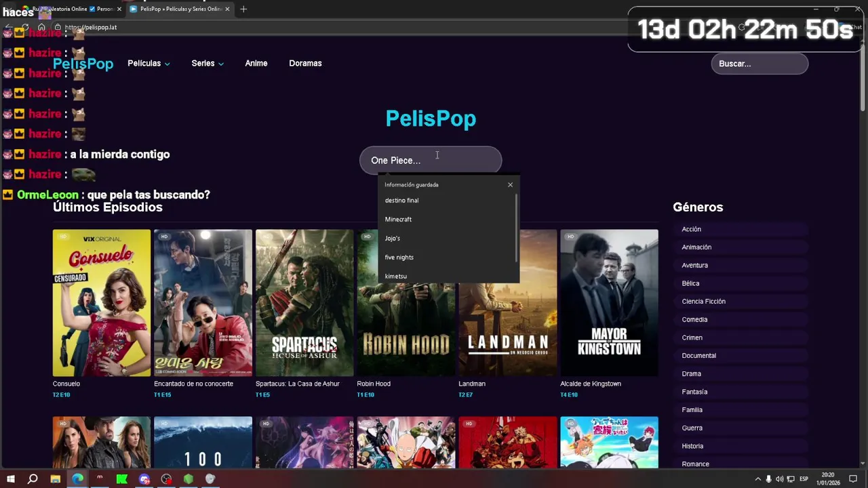The width and height of the screenshot is (868, 488).
Task: Open the Spartacus House of Ashur poster
Action: pos(304,302)
